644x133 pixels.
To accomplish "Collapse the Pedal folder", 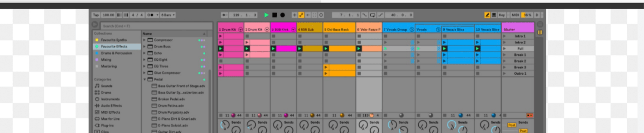I will tap(144, 79).
